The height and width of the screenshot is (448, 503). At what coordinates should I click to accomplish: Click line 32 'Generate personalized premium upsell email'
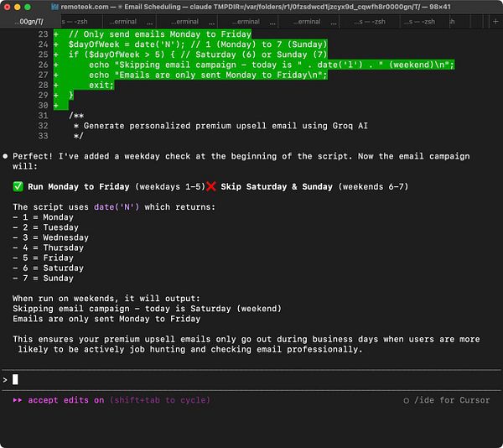point(226,126)
